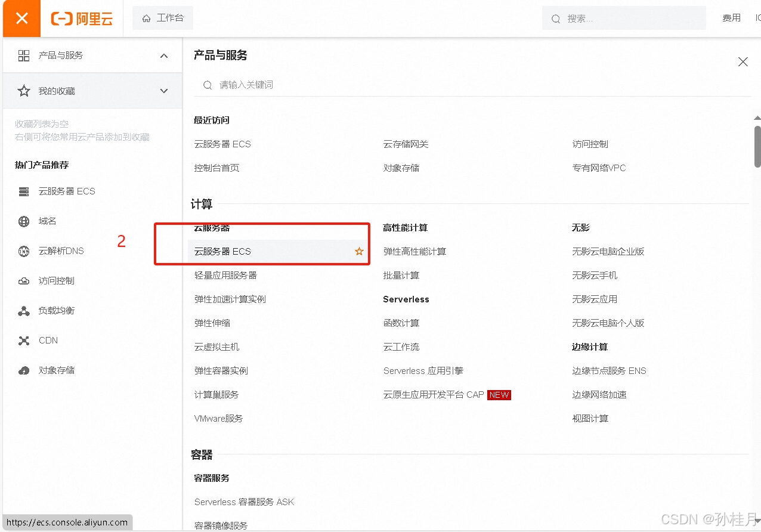
Task: Click the home icon in the 工作台 tab
Action: point(146,18)
